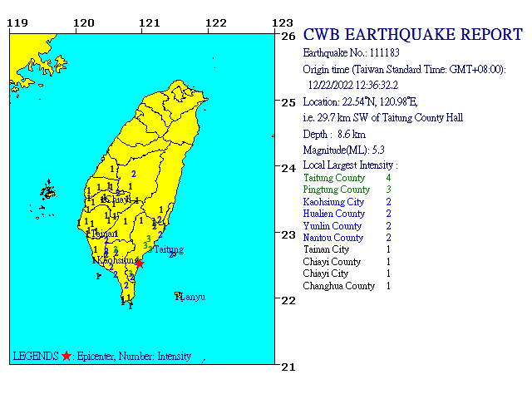
Task: Click the latitude label 26
Action: pyautogui.click(x=288, y=36)
